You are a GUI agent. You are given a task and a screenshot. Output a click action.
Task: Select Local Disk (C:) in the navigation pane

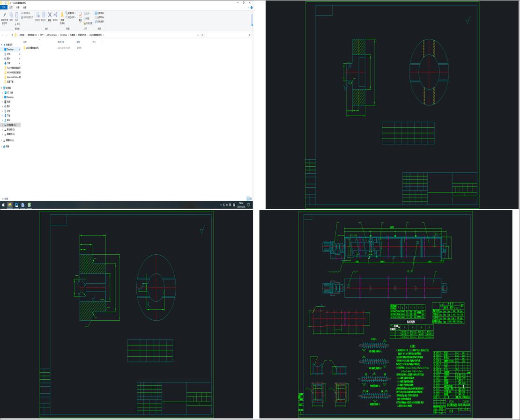pos(11,125)
